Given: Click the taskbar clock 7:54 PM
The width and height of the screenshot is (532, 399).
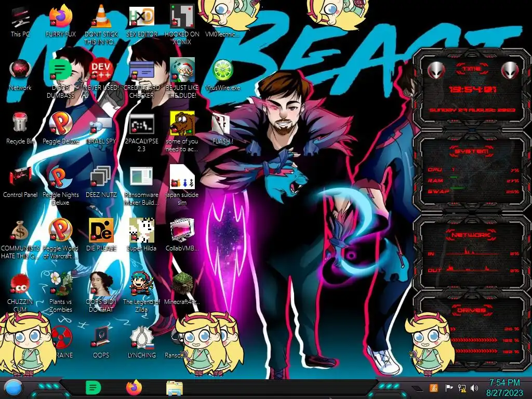Looking at the screenshot, I should coord(504,388).
